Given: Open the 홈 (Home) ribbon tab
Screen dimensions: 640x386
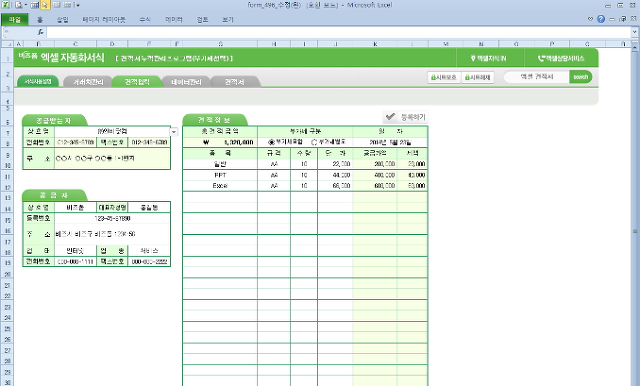Looking at the screenshot, I should click(40, 19).
